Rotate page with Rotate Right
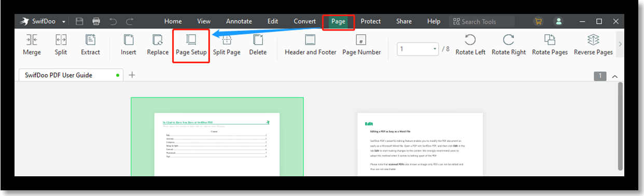 (509, 45)
